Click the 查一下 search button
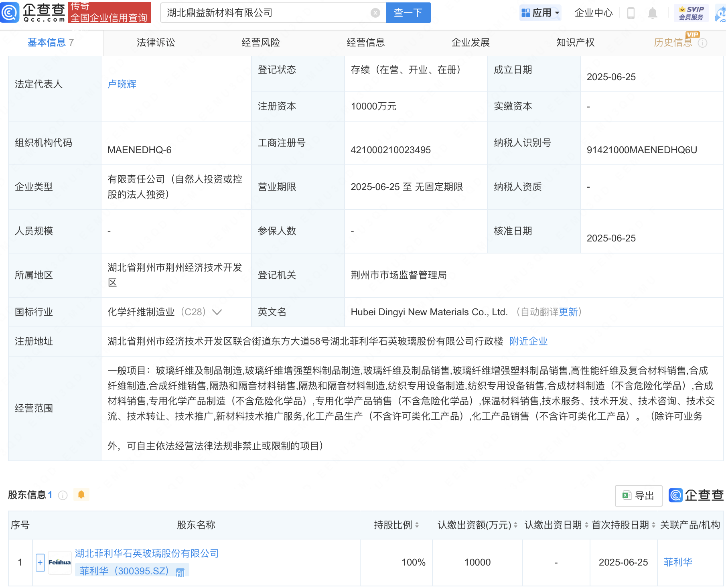726x588 pixels. 408,13
